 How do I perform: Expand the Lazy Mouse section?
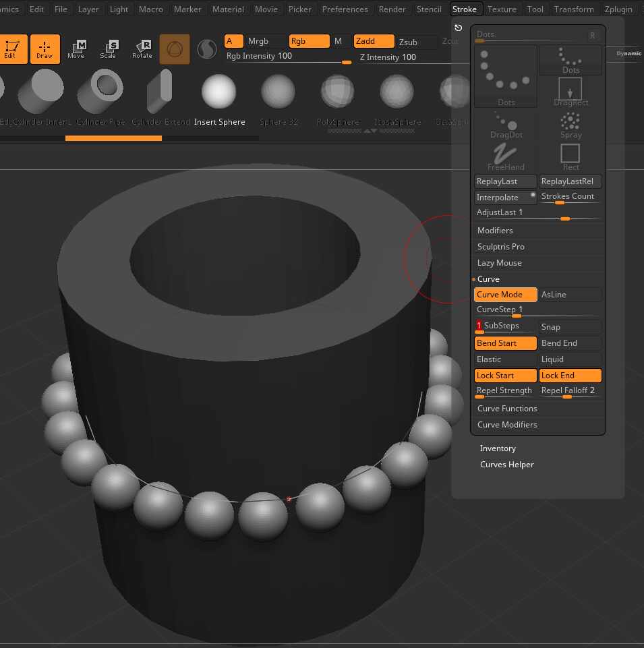click(499, 263)
